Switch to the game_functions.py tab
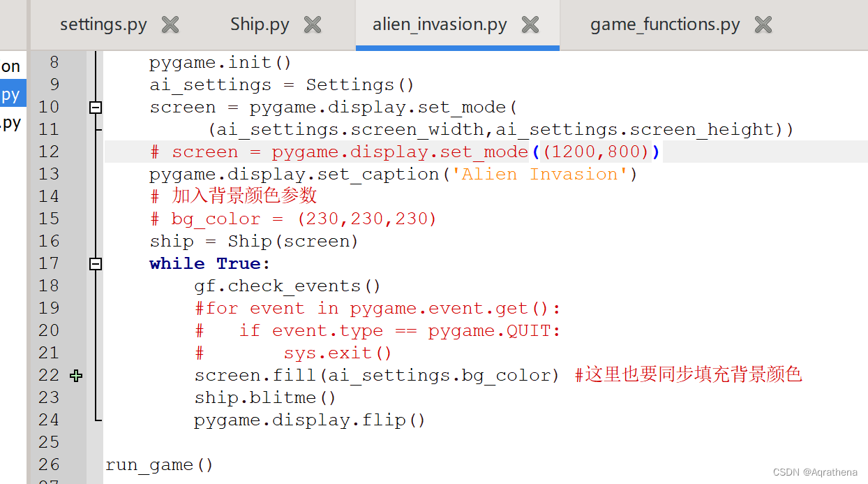This screenshot has height=484, width=868. pos(664,24)
